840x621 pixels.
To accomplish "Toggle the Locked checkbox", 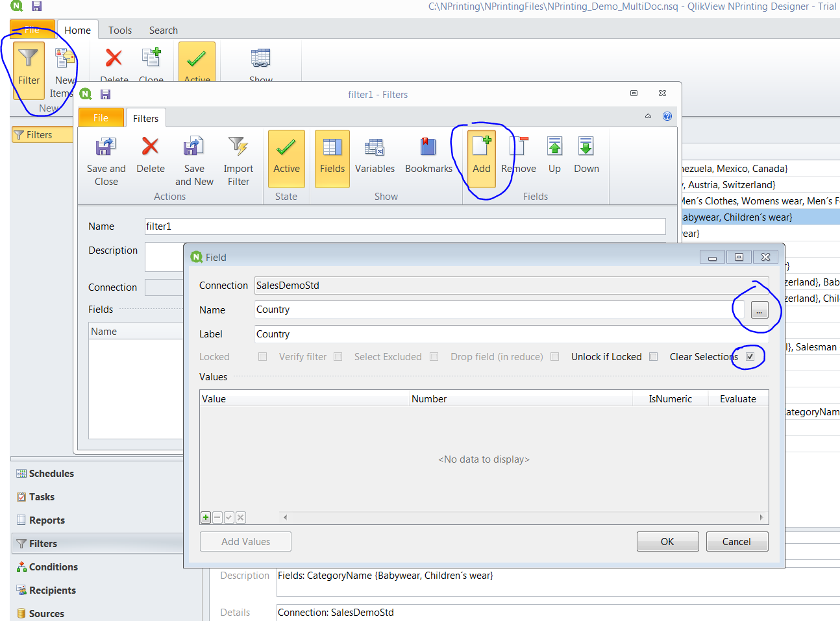I will point(263,357).
